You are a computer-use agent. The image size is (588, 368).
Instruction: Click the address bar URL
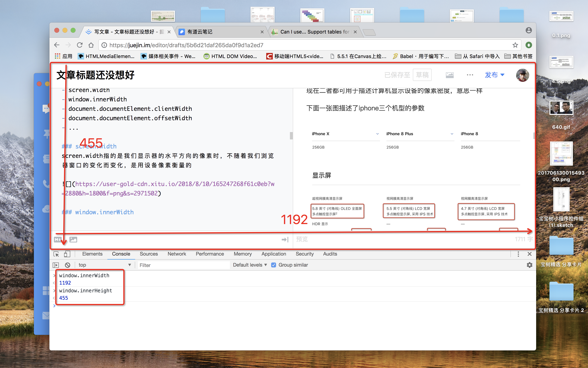(186, 45)
